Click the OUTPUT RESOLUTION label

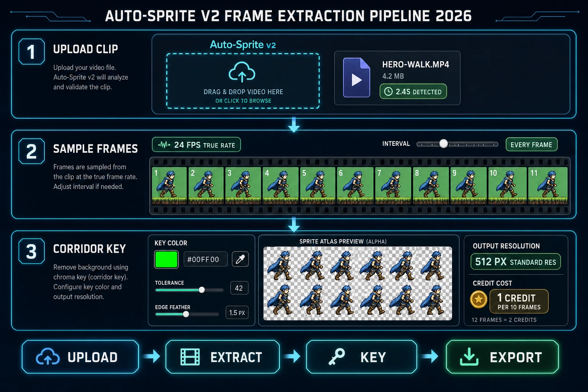coord(506,246)
